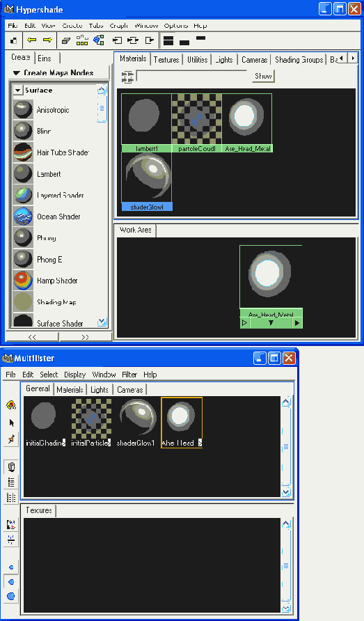
Task: Switch to the Textures tab in Hypershade
Action: (x=166, y=60)
